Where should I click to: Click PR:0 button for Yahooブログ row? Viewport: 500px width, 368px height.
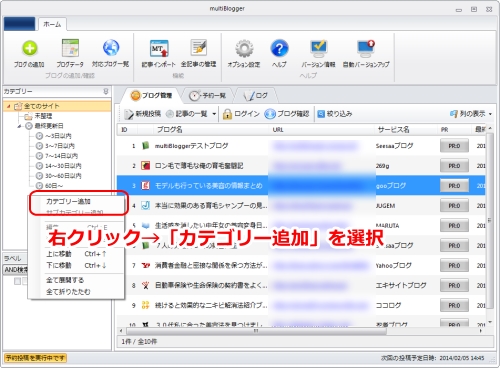[454, 266]
